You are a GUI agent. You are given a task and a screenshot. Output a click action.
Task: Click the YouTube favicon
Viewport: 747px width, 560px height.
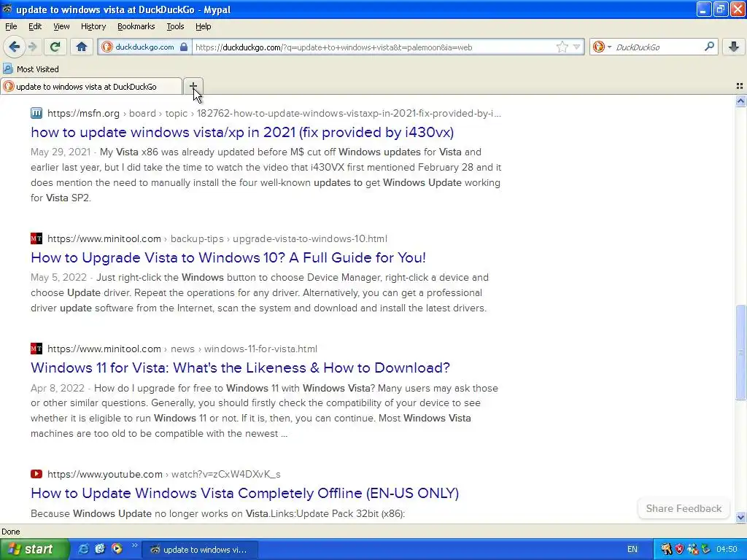36,474
